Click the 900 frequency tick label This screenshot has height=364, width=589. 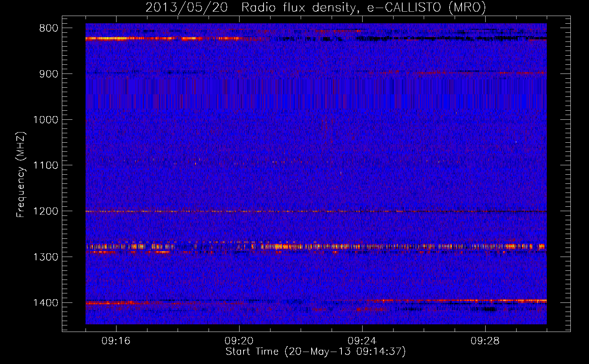point(49,74)
